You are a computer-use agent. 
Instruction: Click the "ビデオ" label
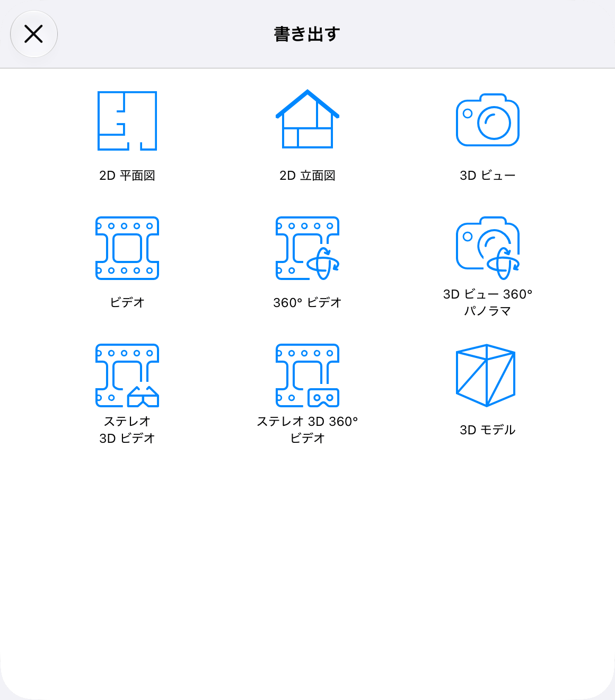pyautogui.click(x=127, y=302)
